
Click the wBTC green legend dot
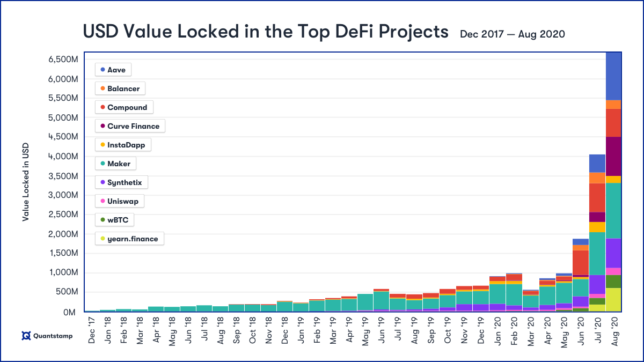102,220
